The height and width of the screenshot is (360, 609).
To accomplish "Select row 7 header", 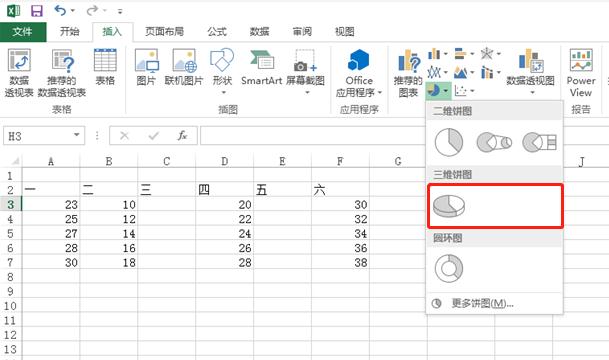I will 10,263.
